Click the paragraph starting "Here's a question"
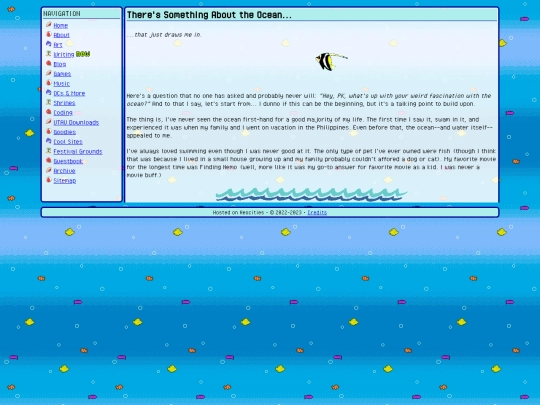The height and width of the screenshot is (405, 540). (x=309, y=100)
